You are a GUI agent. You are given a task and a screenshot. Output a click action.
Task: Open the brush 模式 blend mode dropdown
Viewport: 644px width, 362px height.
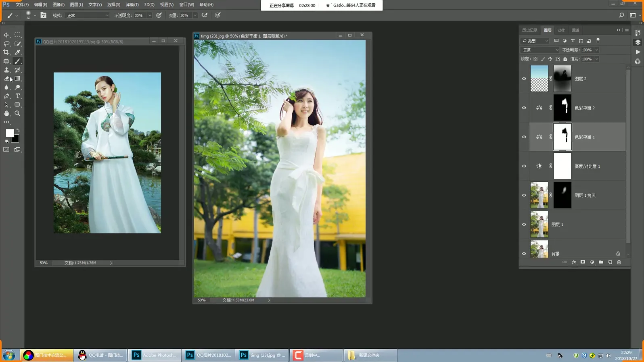pyautogui.click(x=87, y=15)
